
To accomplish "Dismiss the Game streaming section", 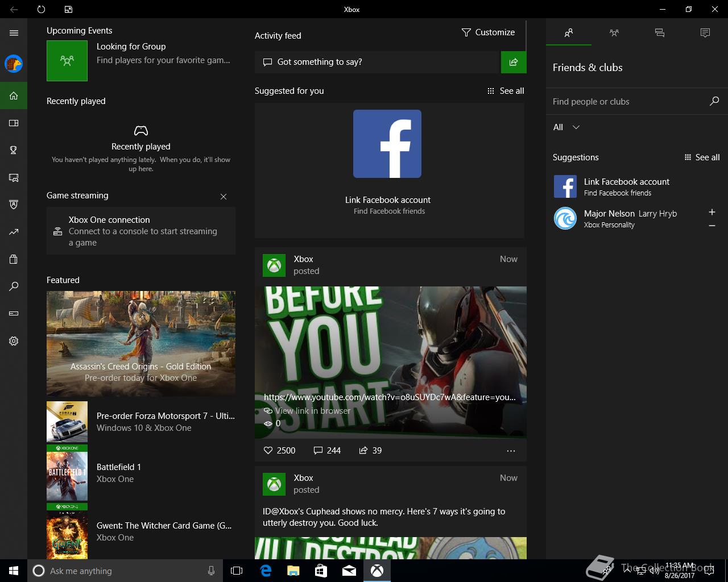I will (x=224, y=197).
